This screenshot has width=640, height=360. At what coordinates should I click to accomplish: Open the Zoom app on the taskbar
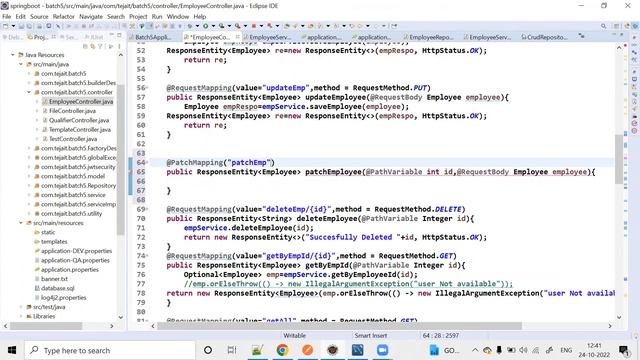[x=382, y=350]
